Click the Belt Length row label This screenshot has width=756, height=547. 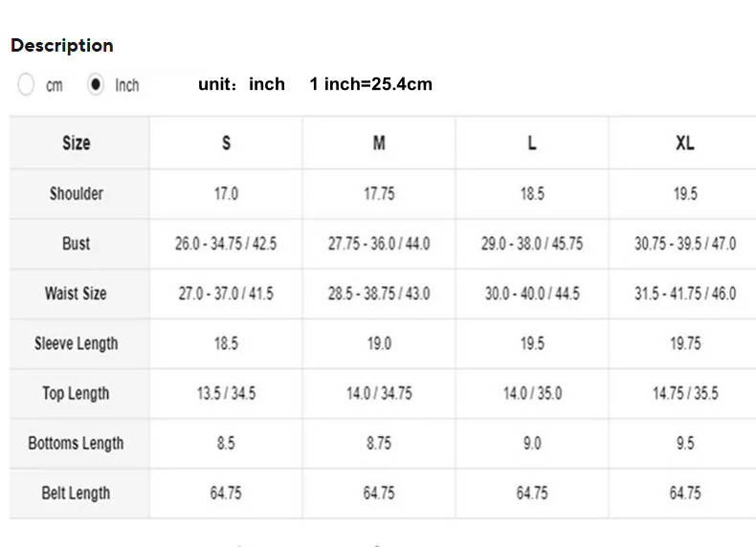76,493
